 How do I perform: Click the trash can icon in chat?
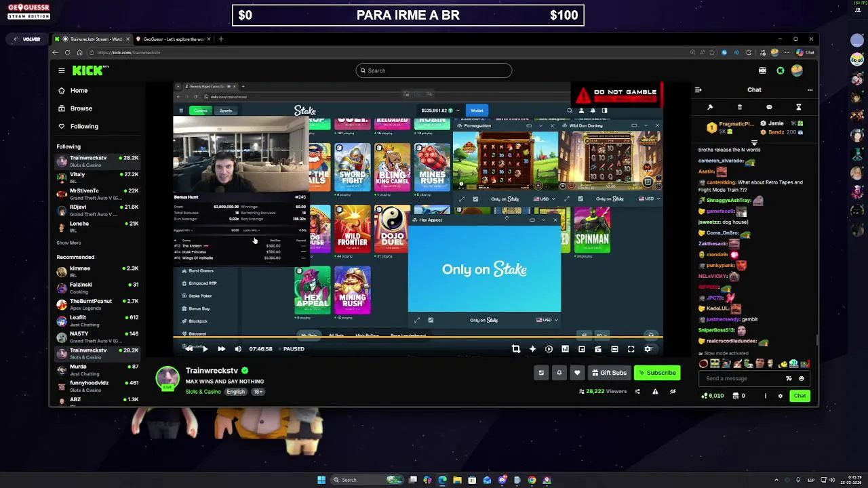(x=739, y=107)
